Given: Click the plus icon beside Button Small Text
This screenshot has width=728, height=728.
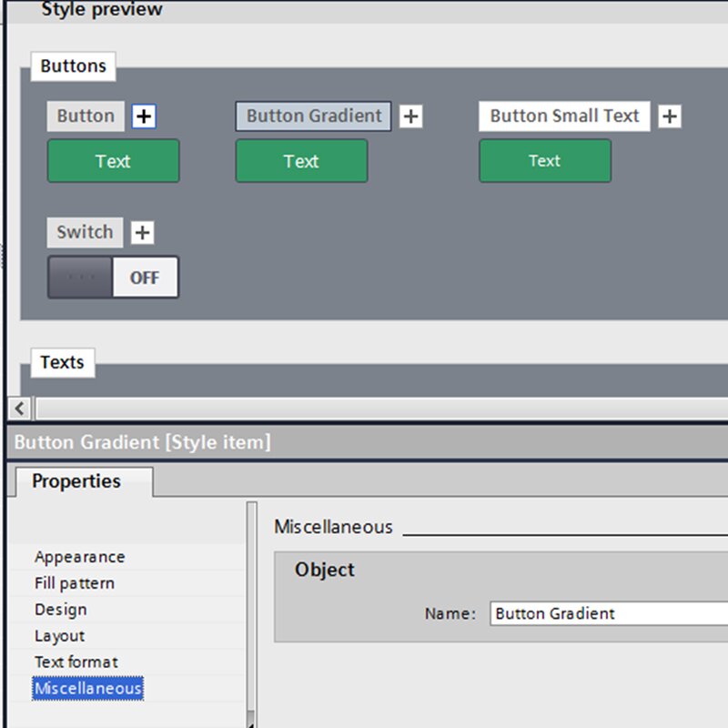Looking at the screenshot, I should 670,116.
